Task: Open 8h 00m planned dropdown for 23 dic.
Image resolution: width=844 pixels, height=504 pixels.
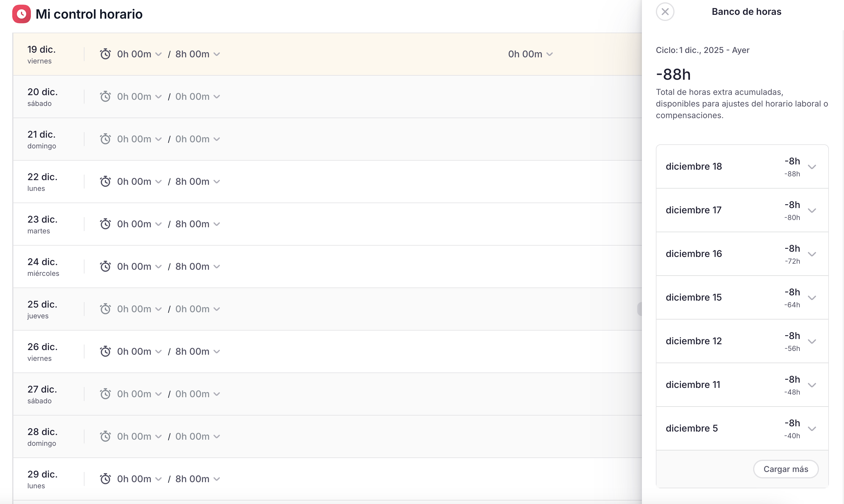Action: pyautogui.click(x=197, y=224)
